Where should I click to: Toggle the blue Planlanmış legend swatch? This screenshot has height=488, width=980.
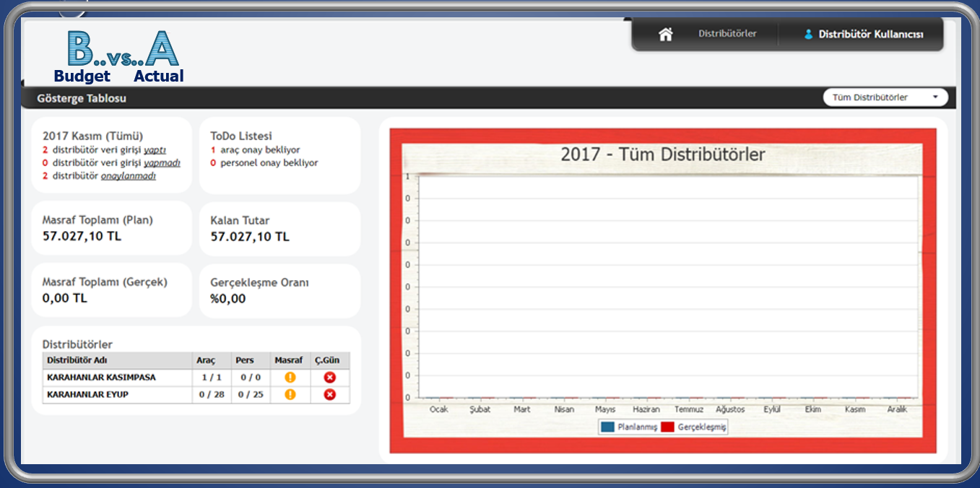607,427
